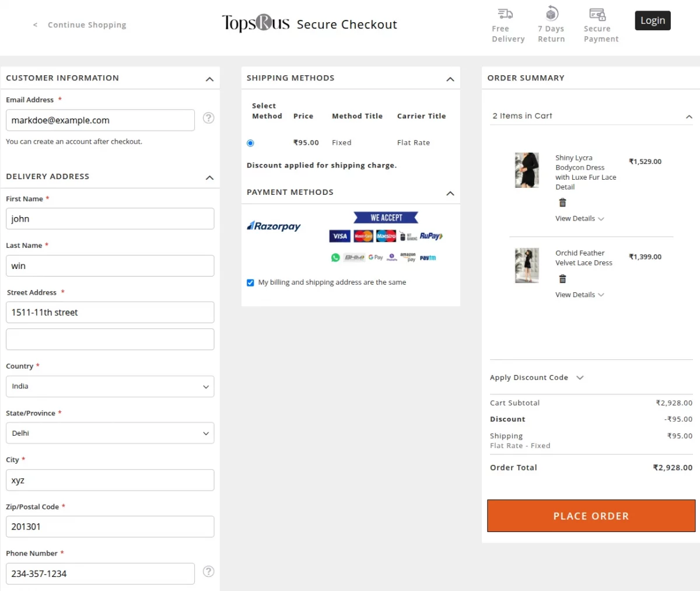Screen dimensions: 700x591
Task: Click the Secure Payment card-lock icon
Action: 597,13
